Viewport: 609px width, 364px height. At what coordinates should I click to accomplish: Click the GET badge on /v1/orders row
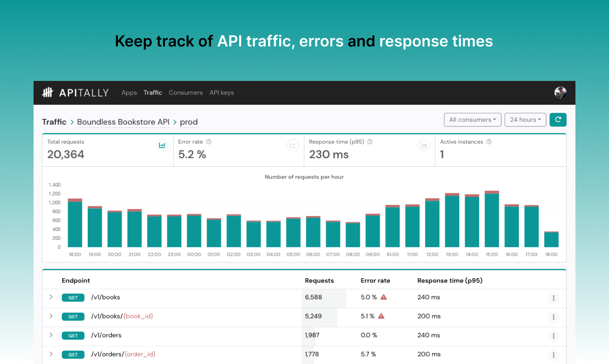point(73,335)
